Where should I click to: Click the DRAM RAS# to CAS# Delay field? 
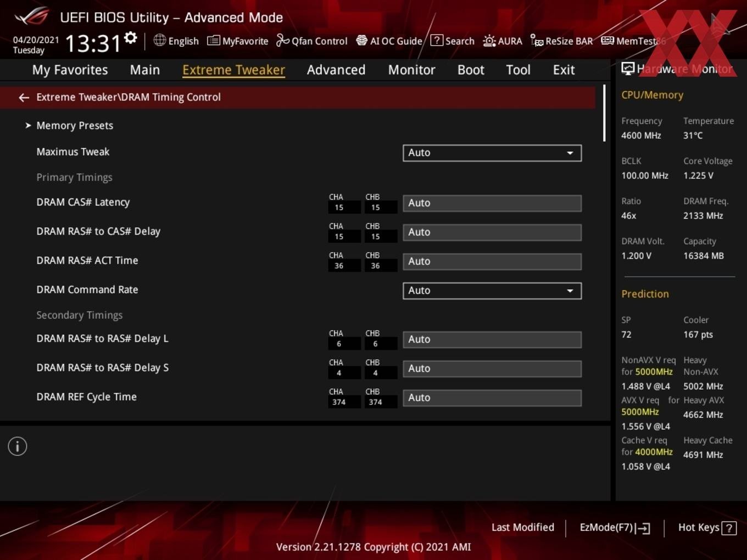492,232
